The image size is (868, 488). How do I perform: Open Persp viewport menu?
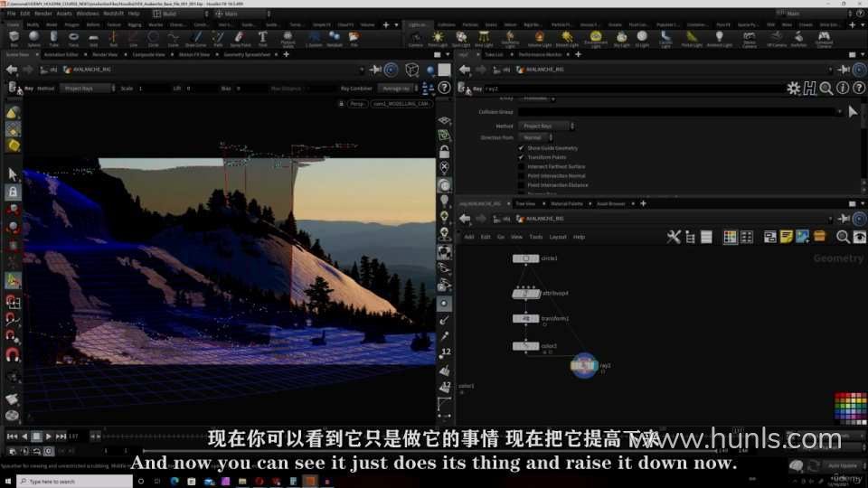point(357,103)
